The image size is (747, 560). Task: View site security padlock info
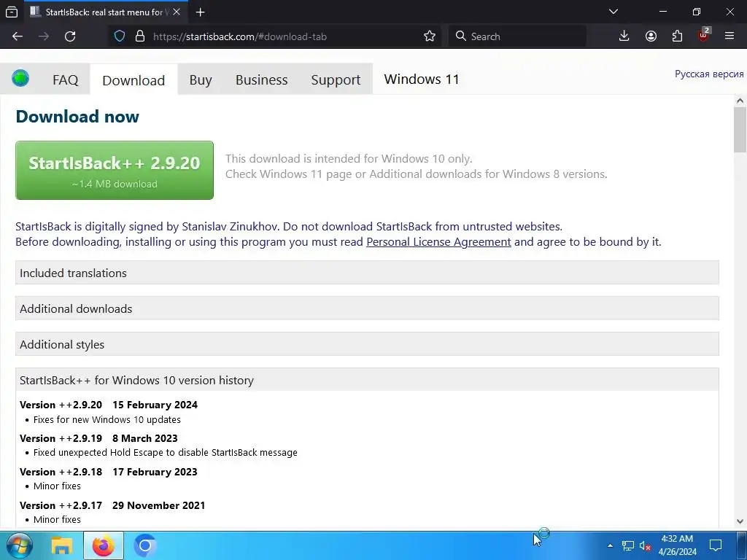[x=139, y=36]
